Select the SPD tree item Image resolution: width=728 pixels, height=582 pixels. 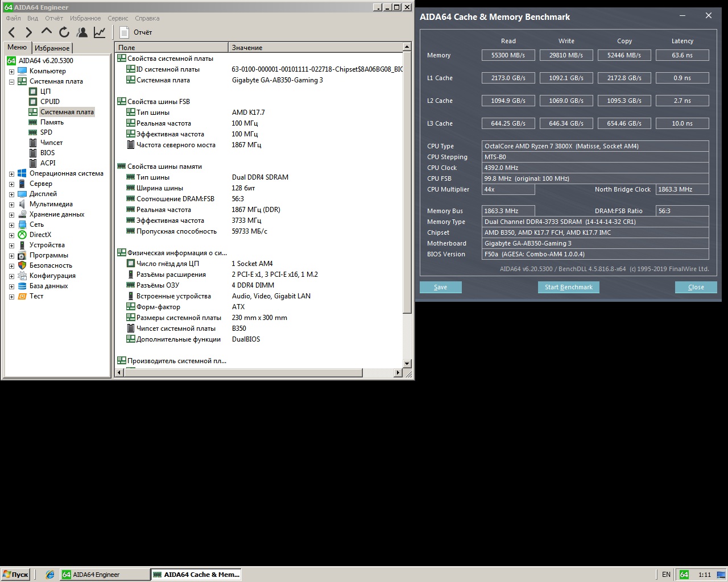coord(46,132)
